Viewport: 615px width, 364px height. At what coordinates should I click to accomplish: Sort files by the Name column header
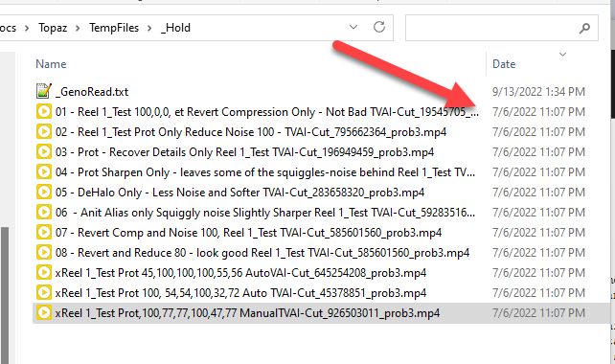click(x=51, y=64)
